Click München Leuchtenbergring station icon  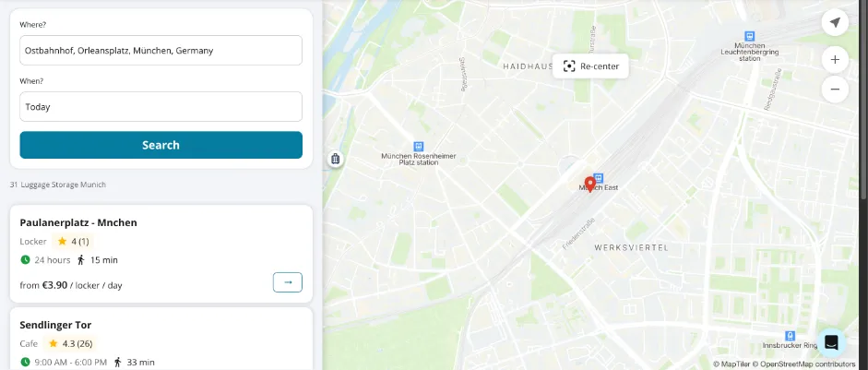(750, 36)
